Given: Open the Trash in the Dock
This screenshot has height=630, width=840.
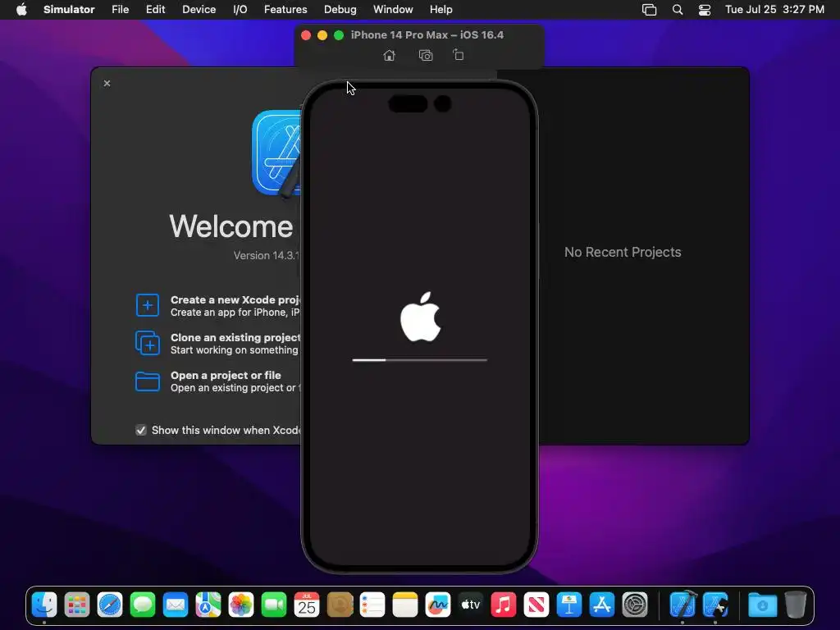Looking at the screenshot, I should (796, 605).
